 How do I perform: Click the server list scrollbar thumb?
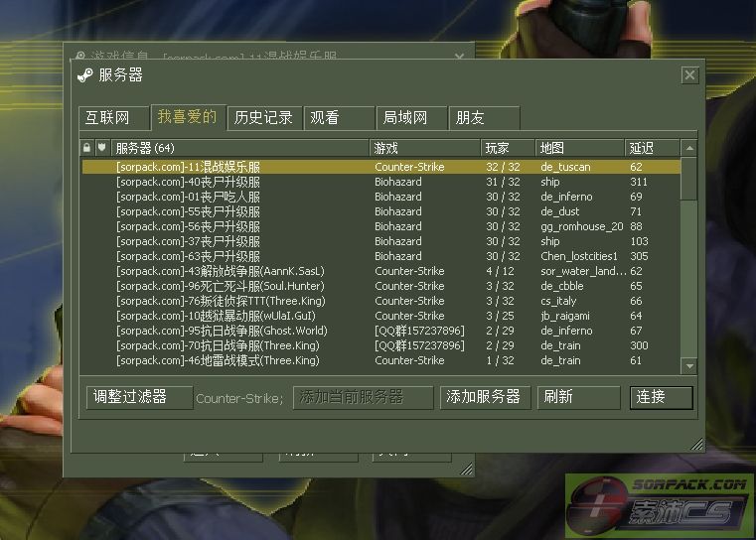point(689,178)
